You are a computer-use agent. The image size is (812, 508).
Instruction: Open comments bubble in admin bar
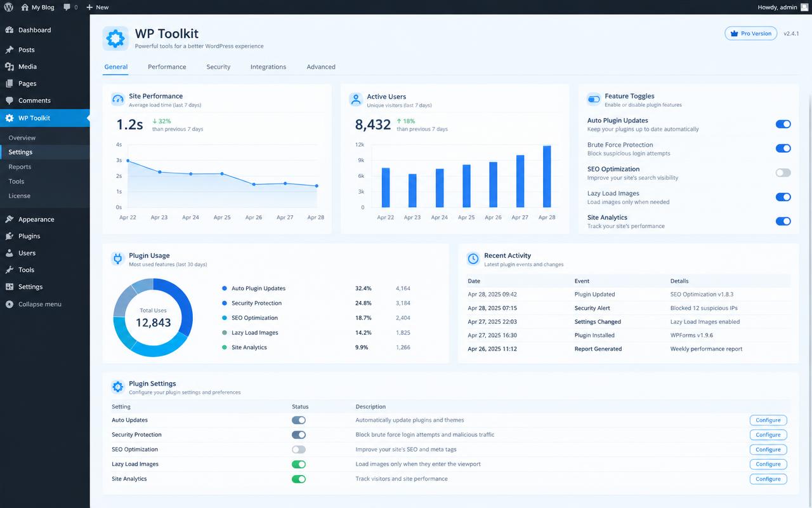tap(67, 7)
